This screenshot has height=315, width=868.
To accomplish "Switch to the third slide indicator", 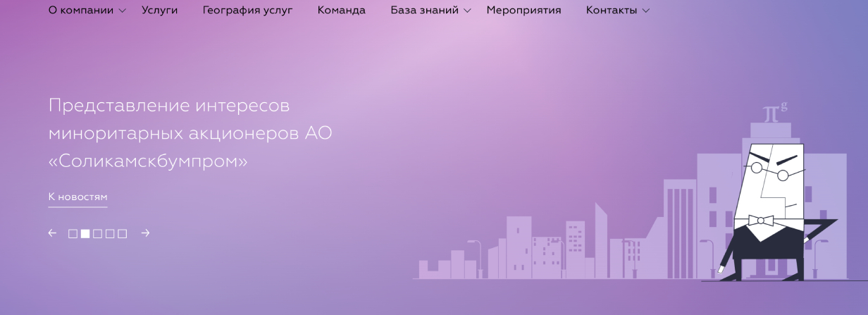I will [97, 234].
